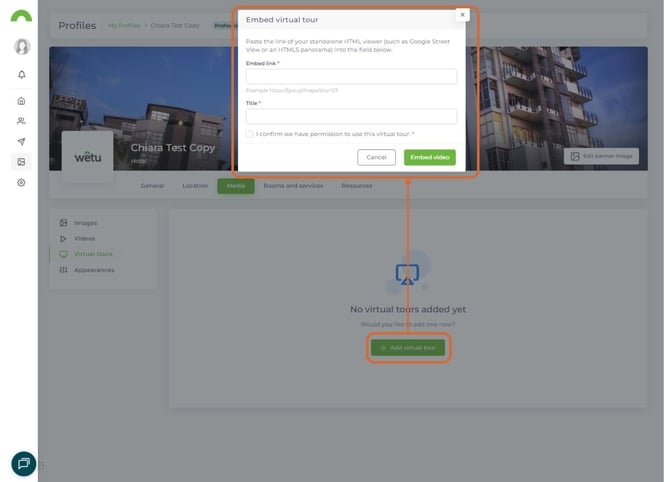Click the paper plane send icon
Image resolution: width=670 pixels, height=482 pixels.
[22, 141]
